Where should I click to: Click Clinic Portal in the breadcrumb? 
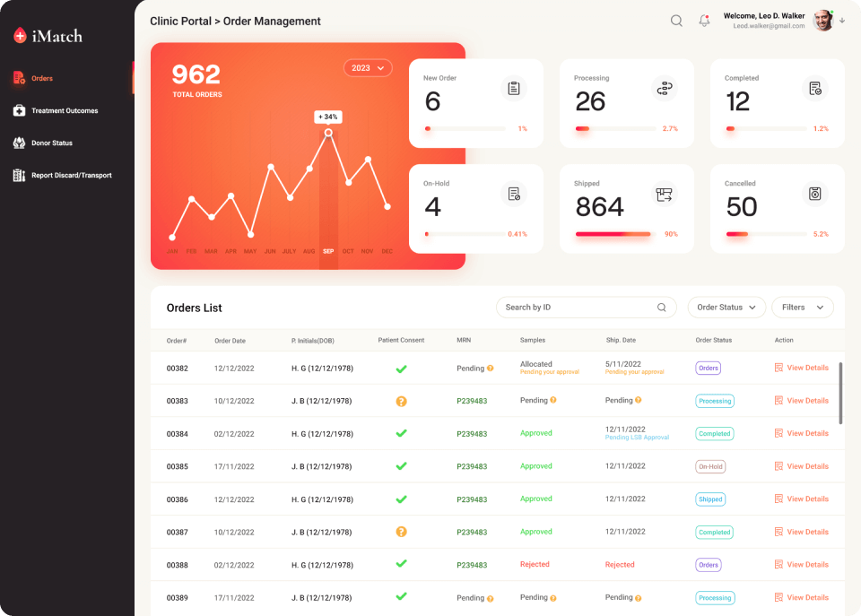coord(180,21)
